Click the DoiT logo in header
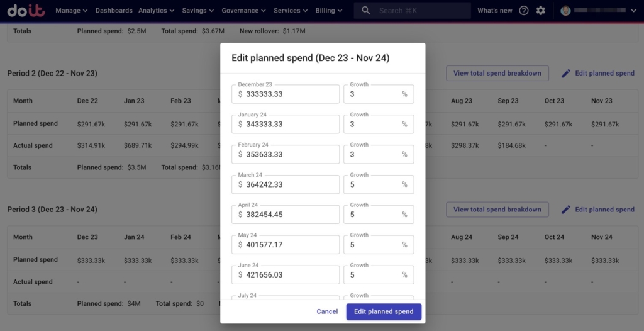The image size is (644, 331). point(26,11)
